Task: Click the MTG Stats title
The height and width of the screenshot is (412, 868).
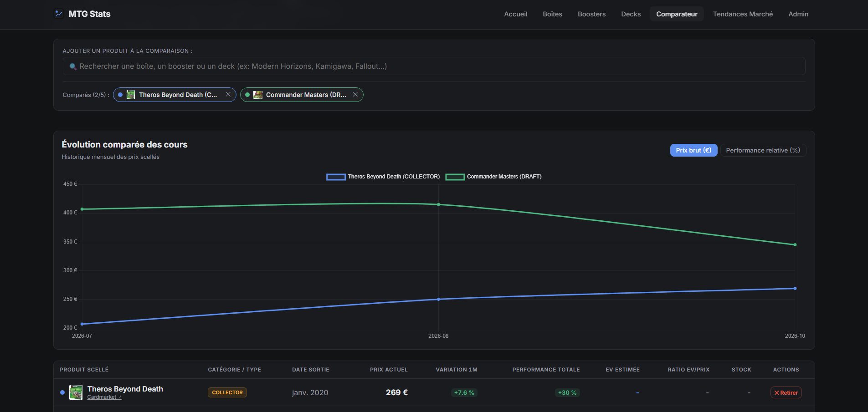Action: tap(89, 14)
